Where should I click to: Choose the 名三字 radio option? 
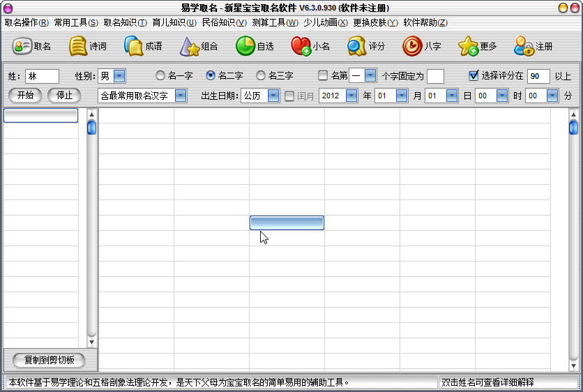[261, 75]
